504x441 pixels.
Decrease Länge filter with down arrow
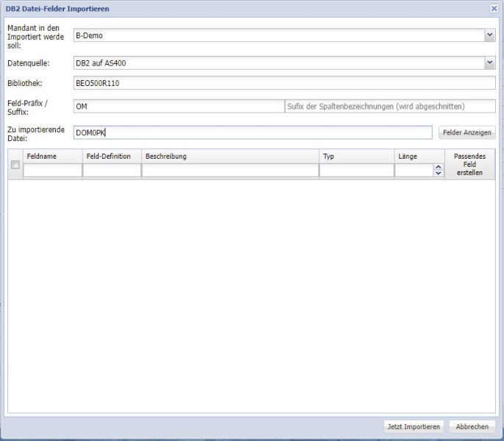[439, 174]
